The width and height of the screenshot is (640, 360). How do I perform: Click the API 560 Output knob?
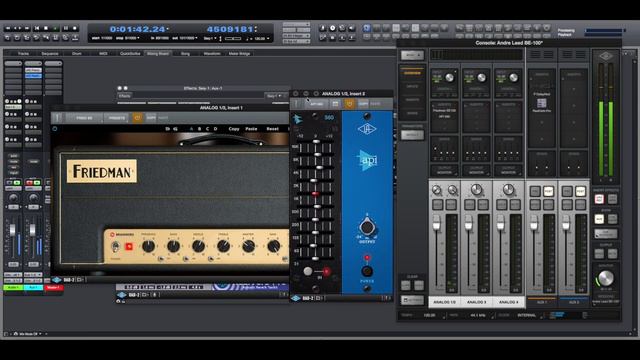pyautogui.click(x=367, y=227)
